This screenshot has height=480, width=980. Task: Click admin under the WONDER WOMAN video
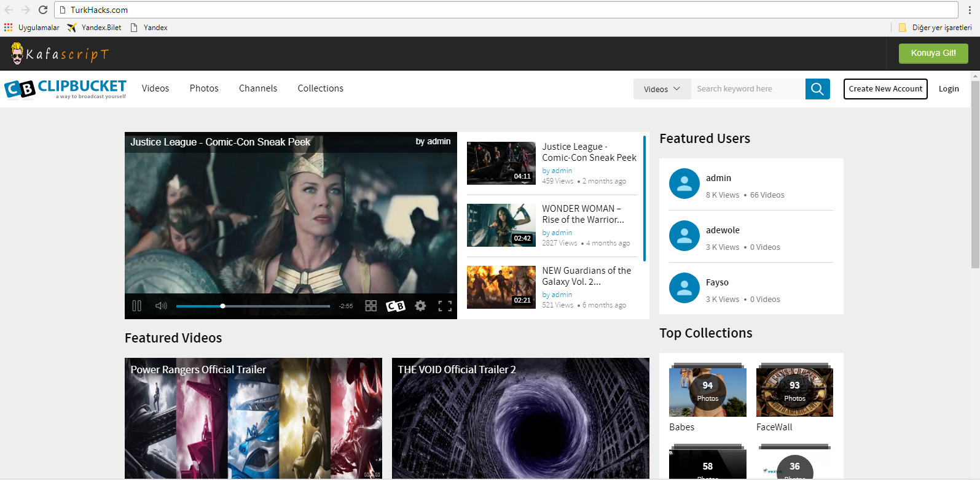(x=562, y=233)
